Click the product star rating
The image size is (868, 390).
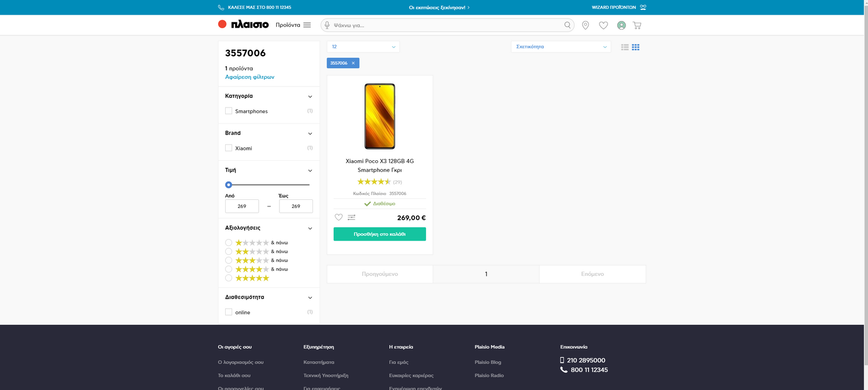[x=374, y=182]
